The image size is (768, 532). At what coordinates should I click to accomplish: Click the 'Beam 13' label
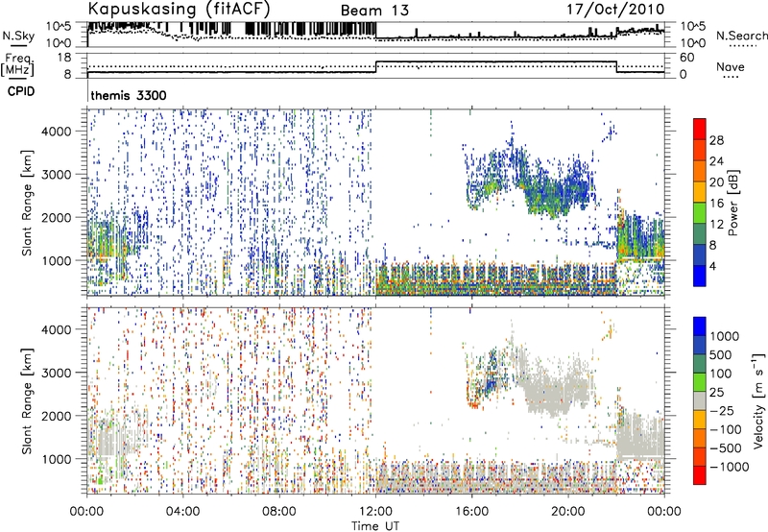pos(374,11)
